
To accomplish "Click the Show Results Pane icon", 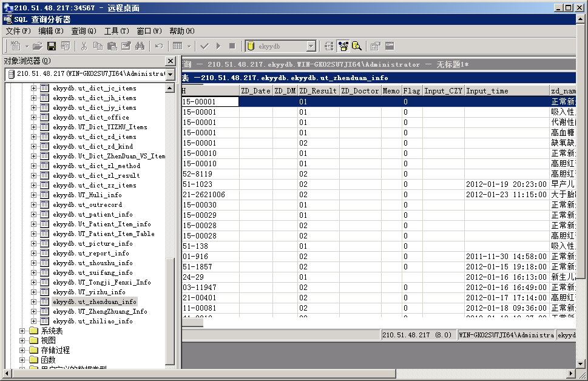I will coord(390,46).
